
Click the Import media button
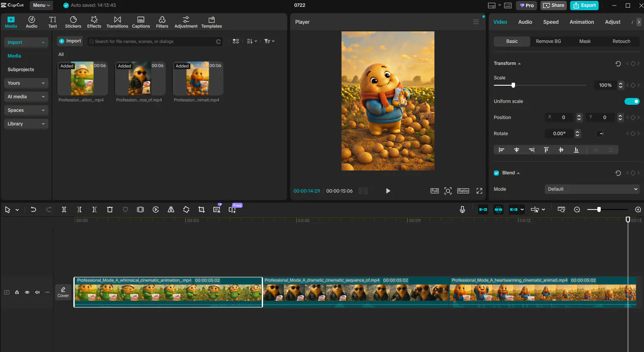pos(70,41)
